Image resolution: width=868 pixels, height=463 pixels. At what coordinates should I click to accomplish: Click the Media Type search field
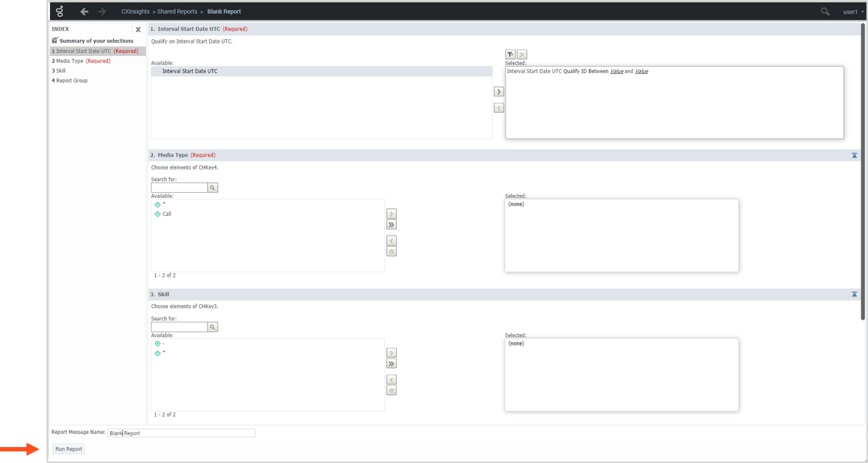(x=179, y=188)
